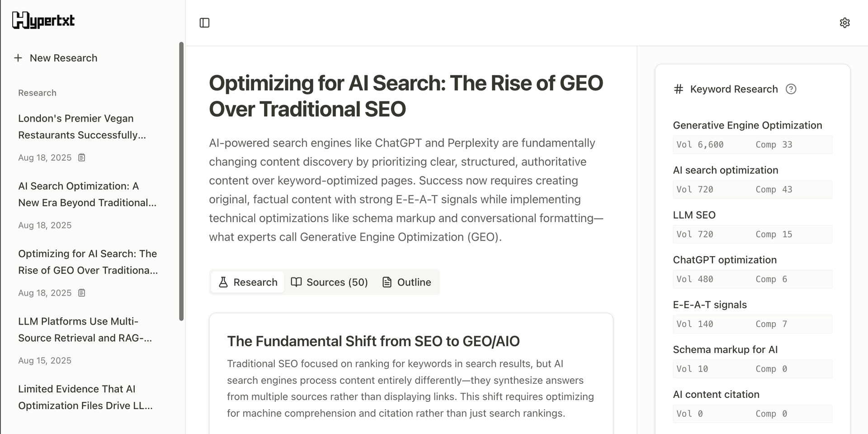The width and height of the screenshot is (868, 434).
Task: Select the LLM SEO keyword
Action: tap(694, 215)
